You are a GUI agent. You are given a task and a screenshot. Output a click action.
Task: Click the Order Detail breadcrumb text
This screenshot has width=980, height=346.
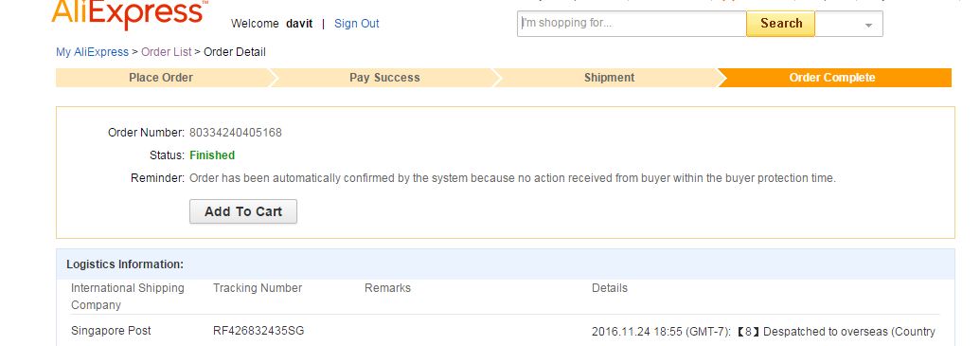(x=235, y=52)
